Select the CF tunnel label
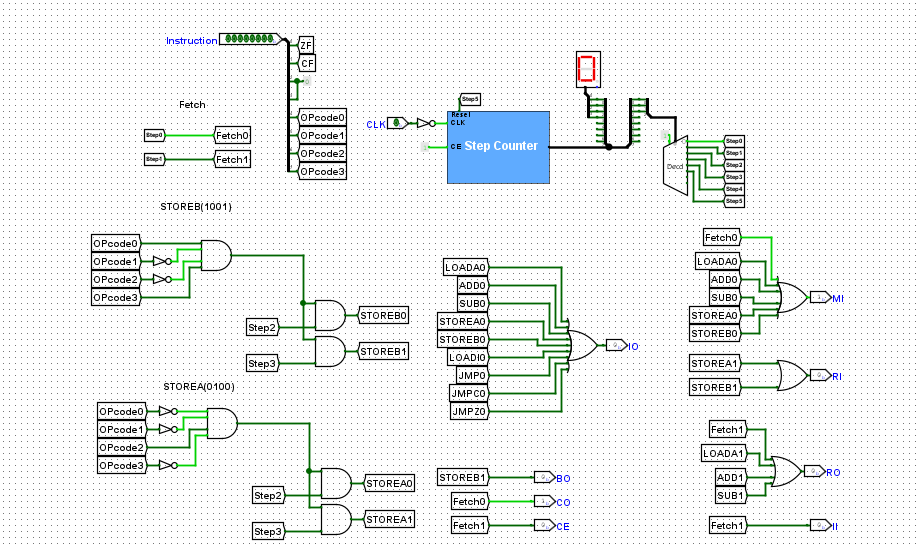Viewport: 921px width, 548px height. [x=307, y=63]
